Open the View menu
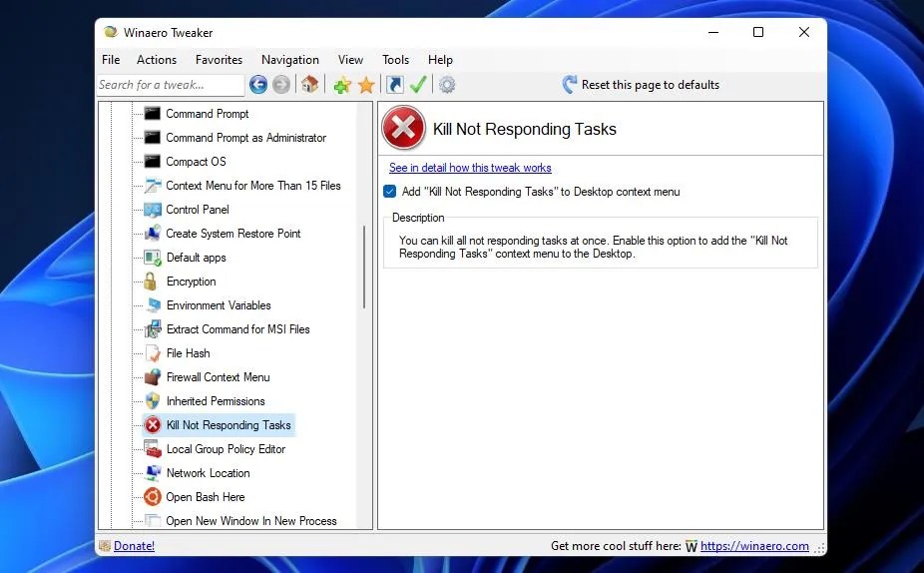Viewport: 924px width, 573px height. [x=350, y=60]
